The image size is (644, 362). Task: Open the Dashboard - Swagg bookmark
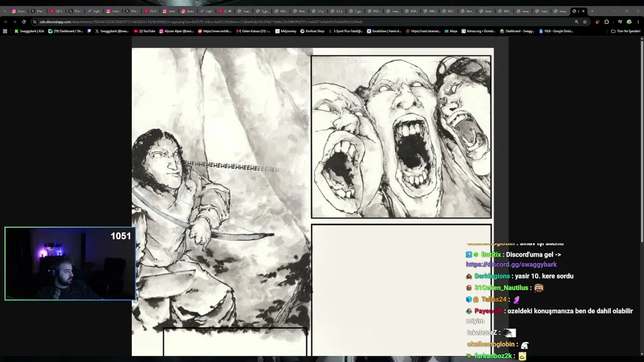point(517,31)
